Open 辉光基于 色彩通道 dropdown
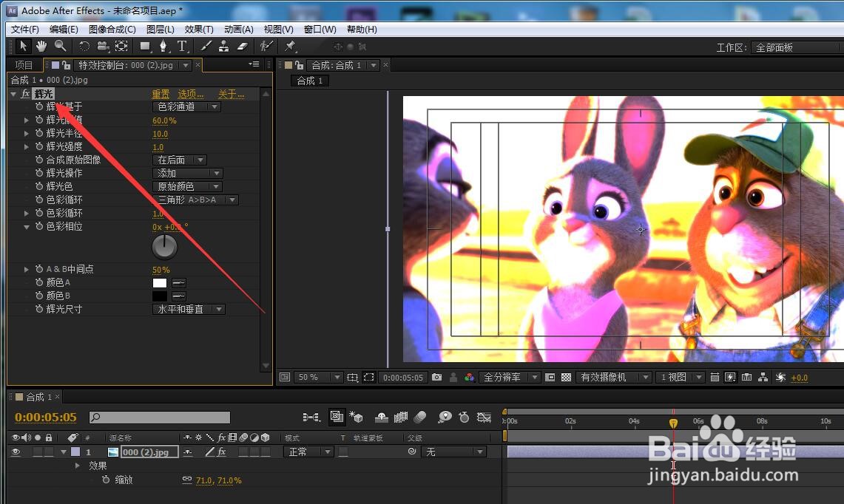The image size is (844, 504). pyautogui.click(x=187, y=106)
